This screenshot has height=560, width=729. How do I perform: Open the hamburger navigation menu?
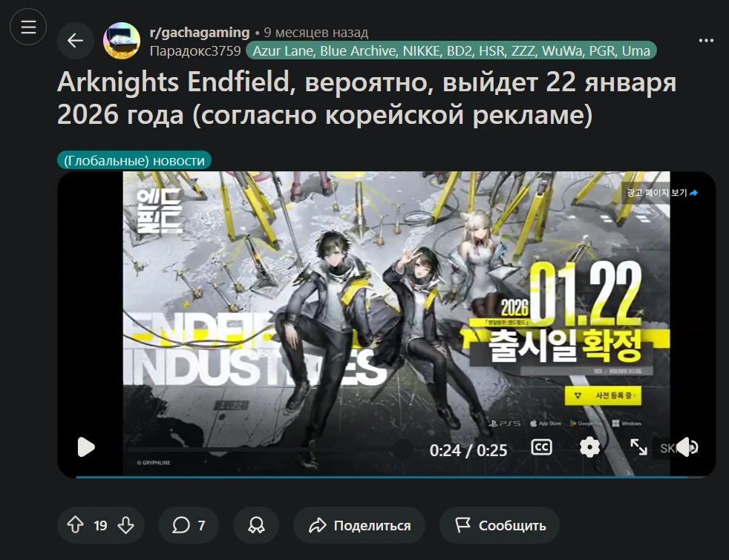coord(28,27)
